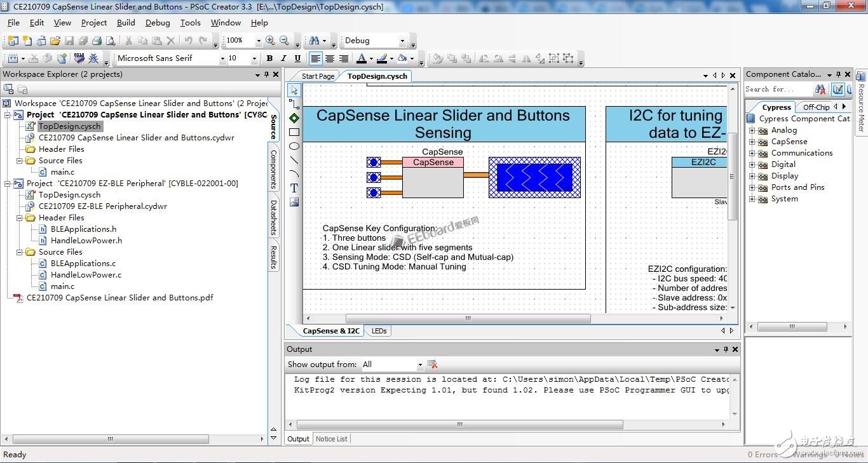
Task: Switch to the LEDs schematic tab
Action: coord(379,331)
